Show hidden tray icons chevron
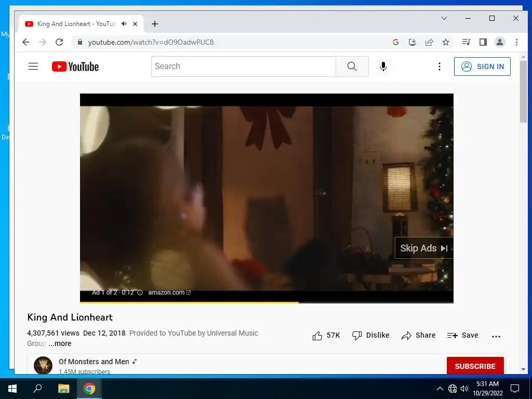 (x=440, y=389)
